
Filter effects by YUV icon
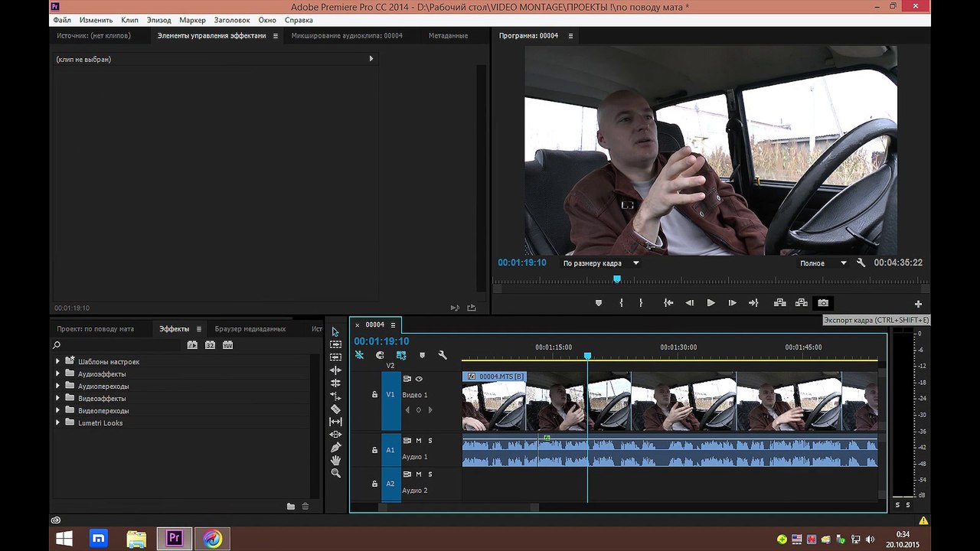(227, 345)
